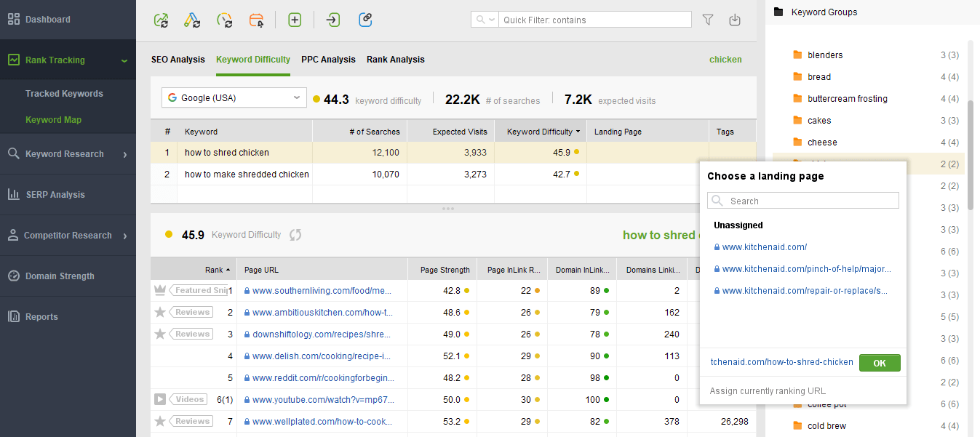Open the Quick Filter mode dropdown arrow

(492, 20)
